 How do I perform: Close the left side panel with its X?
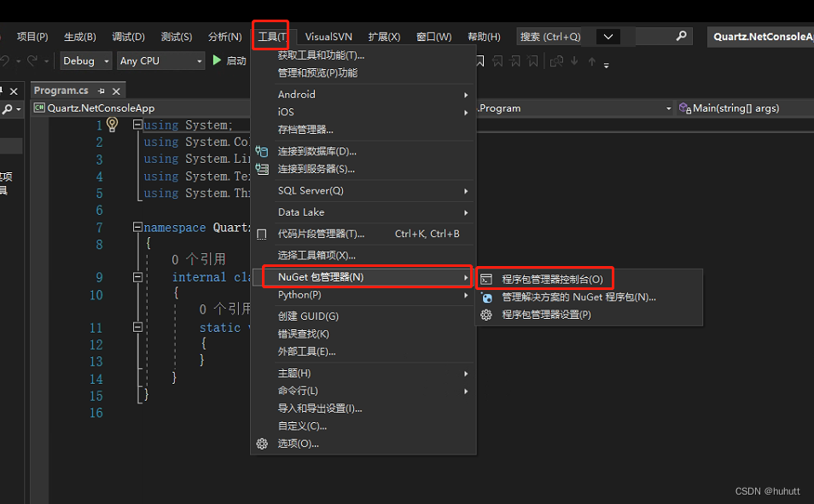14,91
